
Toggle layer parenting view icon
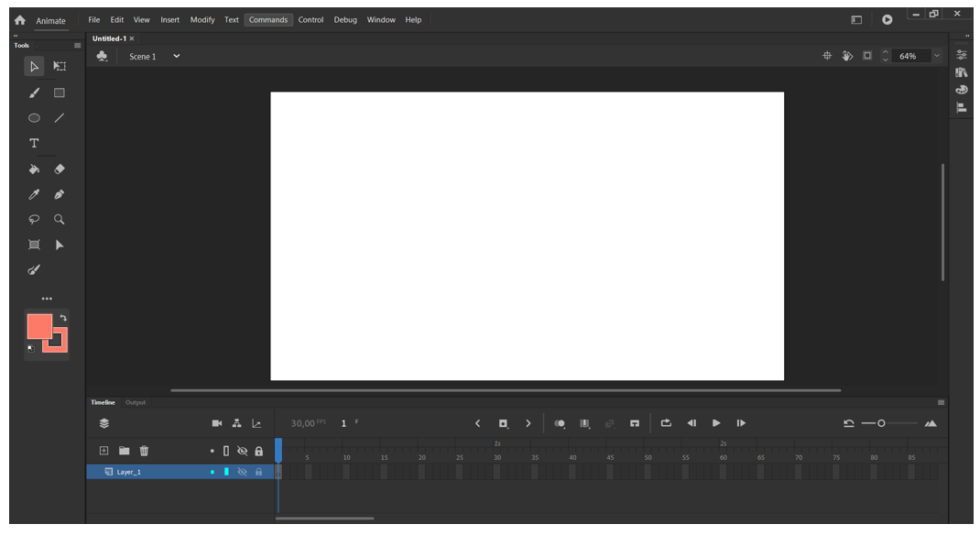[x=237, y=423]
